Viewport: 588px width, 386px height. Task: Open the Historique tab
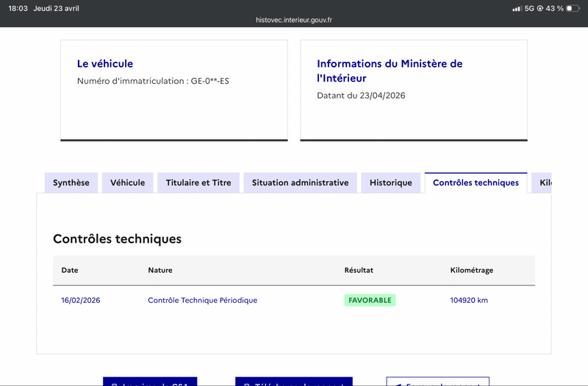pyautogui.click(x=391, y=183)
